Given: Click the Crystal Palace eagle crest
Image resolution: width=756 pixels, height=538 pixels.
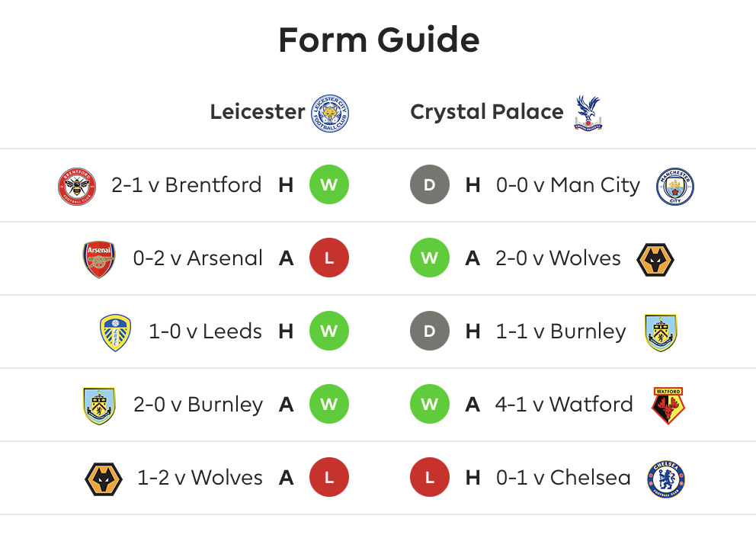Looking at the screenshot, I should tap(588, 113).
